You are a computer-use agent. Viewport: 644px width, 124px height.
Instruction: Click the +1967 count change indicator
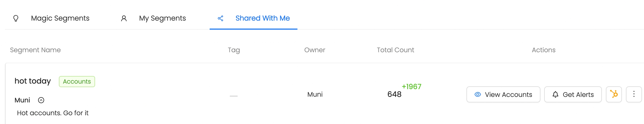[x=411, y=87]
